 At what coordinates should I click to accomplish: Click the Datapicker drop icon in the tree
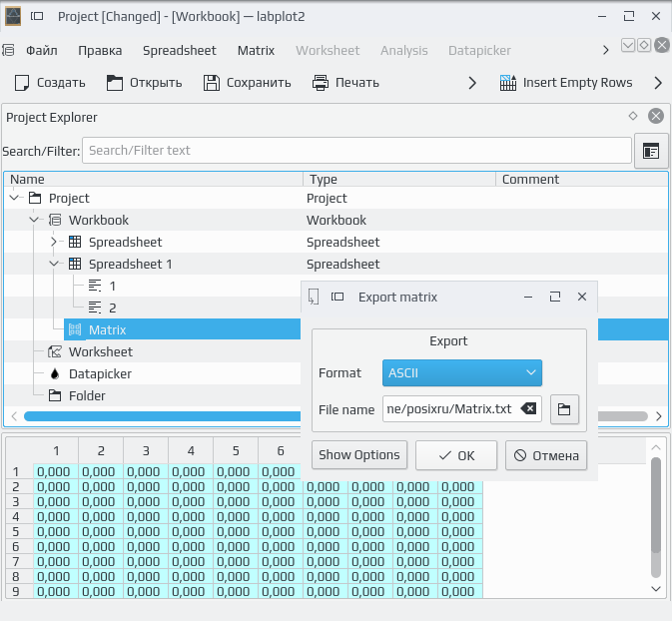pyautogui.click(x=55, y=373)
